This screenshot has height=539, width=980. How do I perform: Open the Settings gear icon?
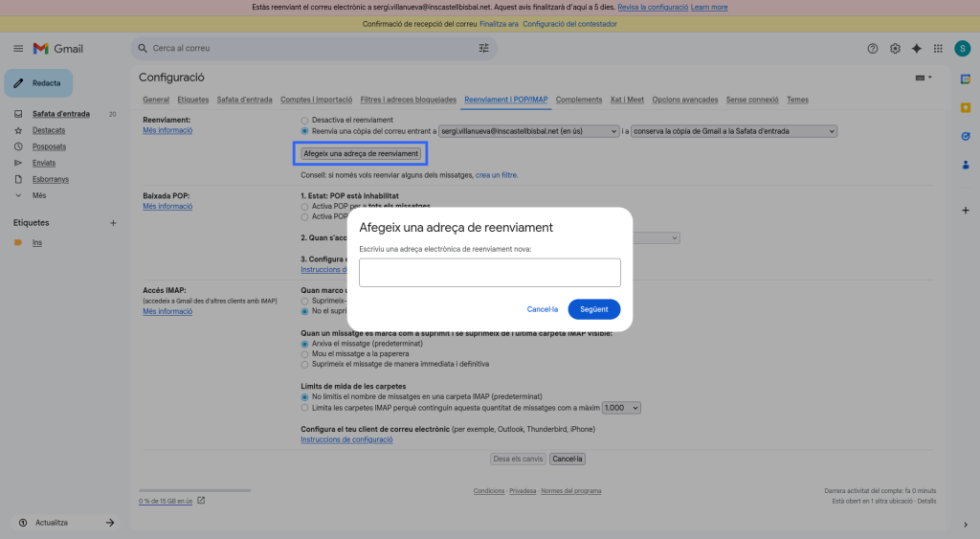pos(895,49)
